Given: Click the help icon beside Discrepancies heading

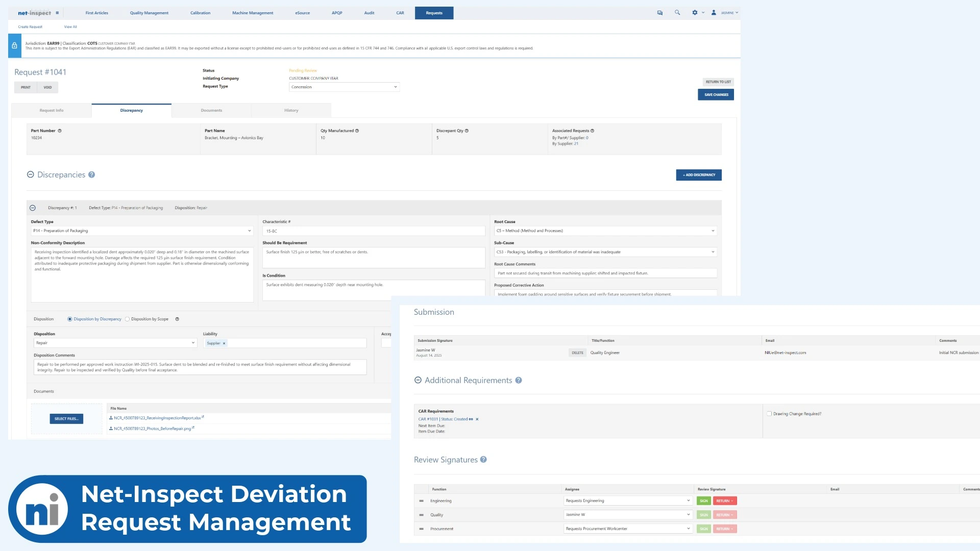Looking at the screenshot, I should (x=92, y=174).
